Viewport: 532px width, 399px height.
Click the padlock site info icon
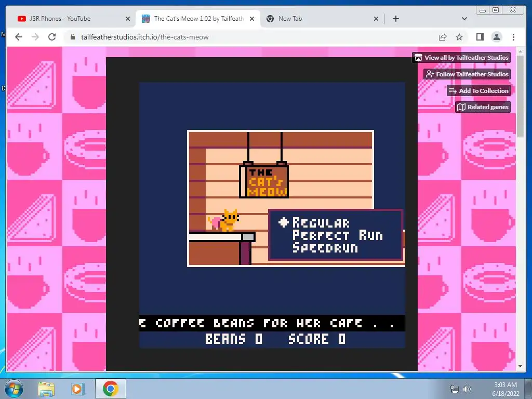[73, 37]
